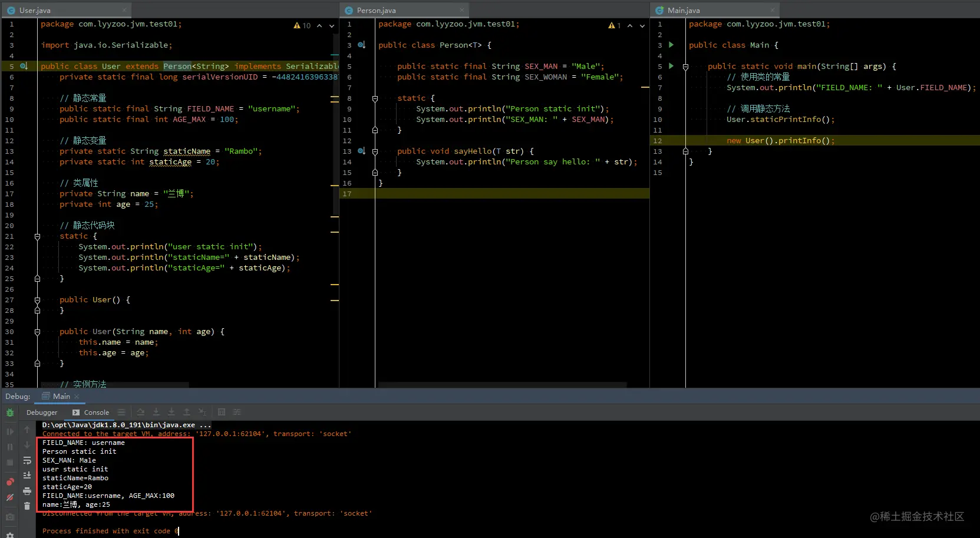The height and width of the screenshot is (538, 980).
Task: Close the Main debug session tab
Action: (x=77, y=397)
